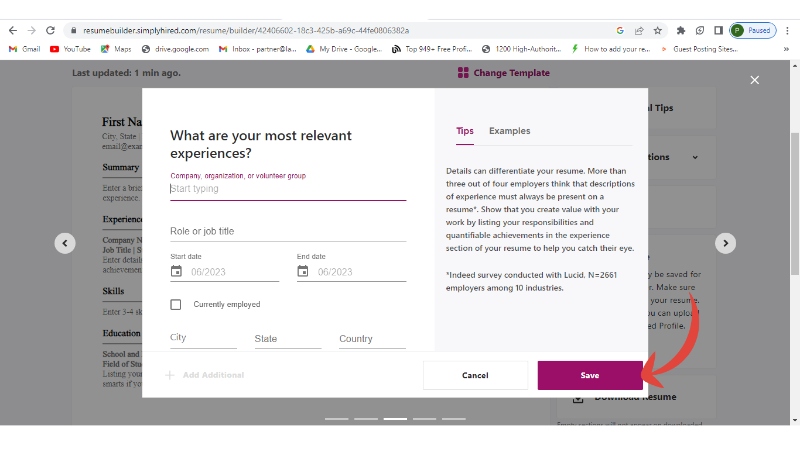800x449 pixels.
Task: Close the experience dialog with X
Action: (755, 80)
